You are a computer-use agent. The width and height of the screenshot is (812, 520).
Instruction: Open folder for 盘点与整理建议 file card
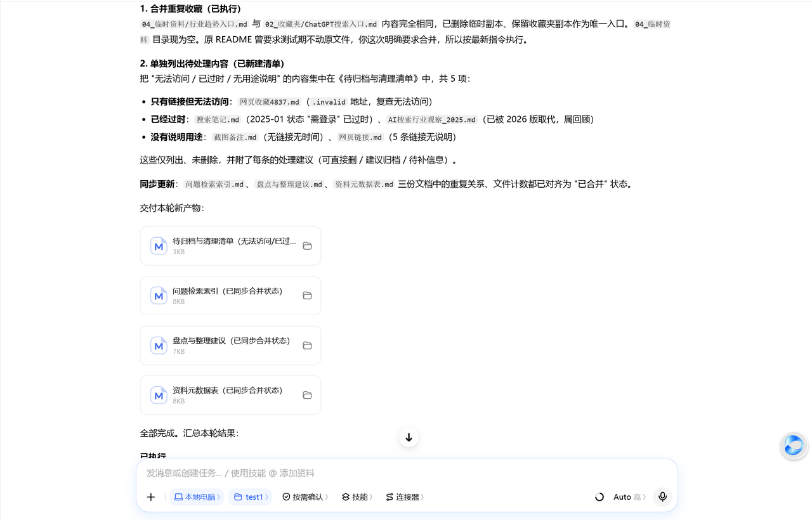307,346
